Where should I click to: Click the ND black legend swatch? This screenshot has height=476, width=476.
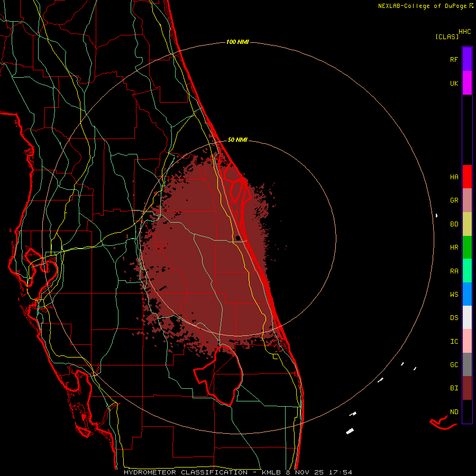tap(467, 411)
